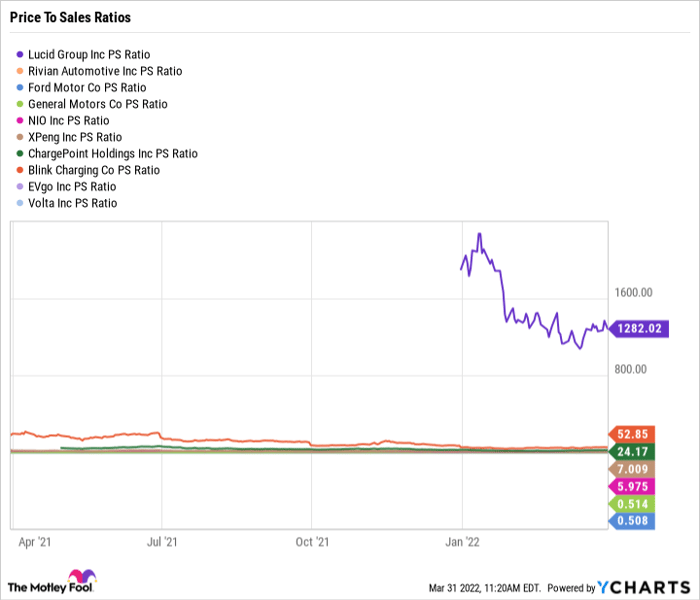Click the purple Lucid Group legend dot
The height and width of the screenshot is (600, 700).
[22, 54]
